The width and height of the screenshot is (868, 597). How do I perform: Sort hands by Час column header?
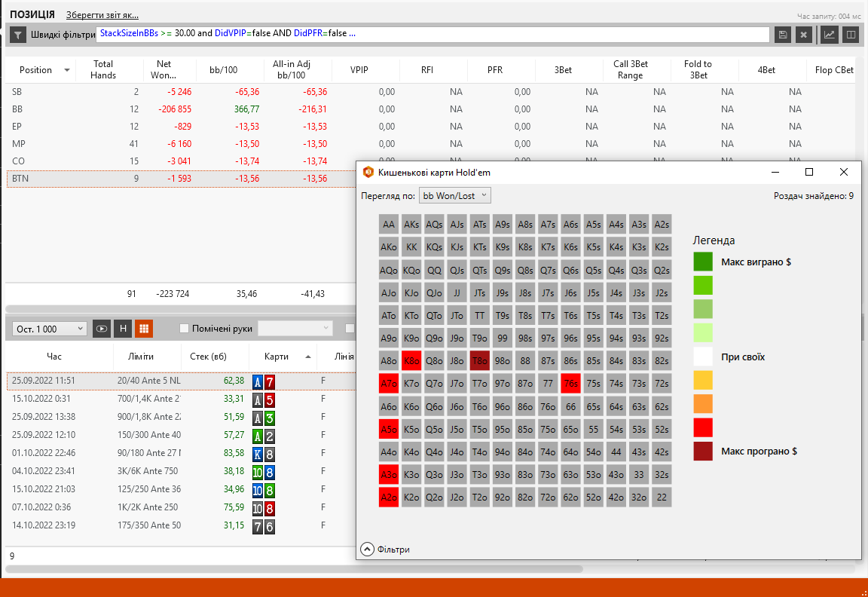click(54, 357)
